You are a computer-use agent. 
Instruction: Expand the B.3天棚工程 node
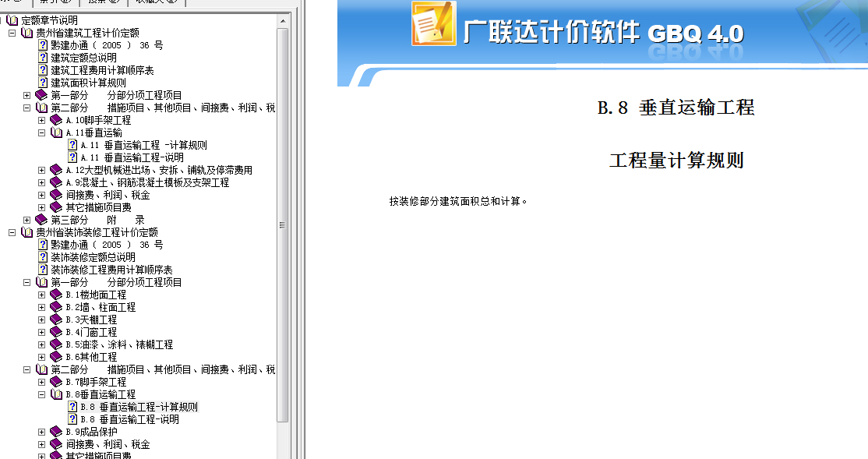tap(41, 320)
